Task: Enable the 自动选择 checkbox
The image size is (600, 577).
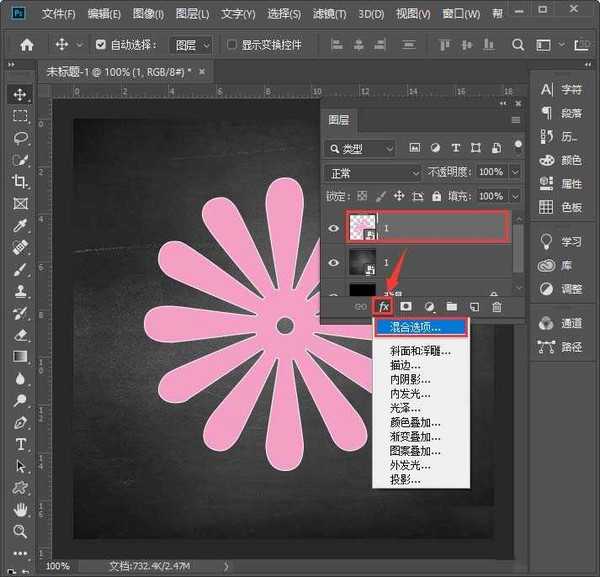Action: point(101,45)
